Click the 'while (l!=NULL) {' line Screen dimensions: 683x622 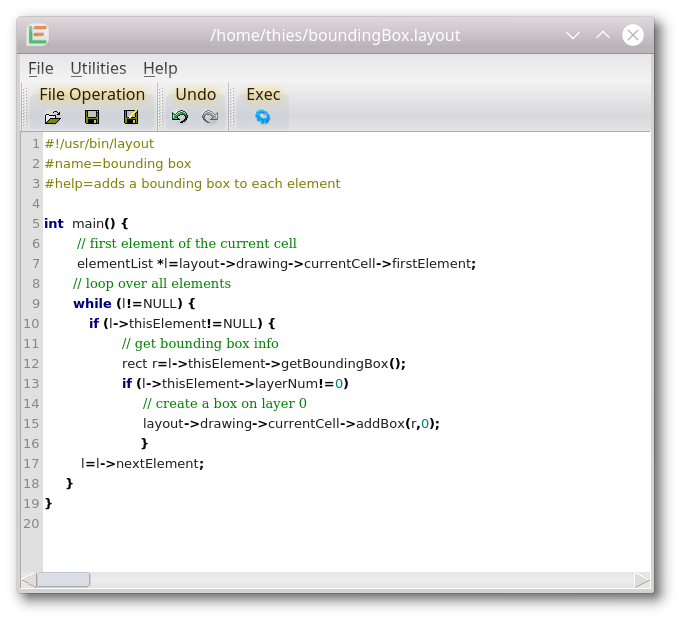click(x=134, y=304)
